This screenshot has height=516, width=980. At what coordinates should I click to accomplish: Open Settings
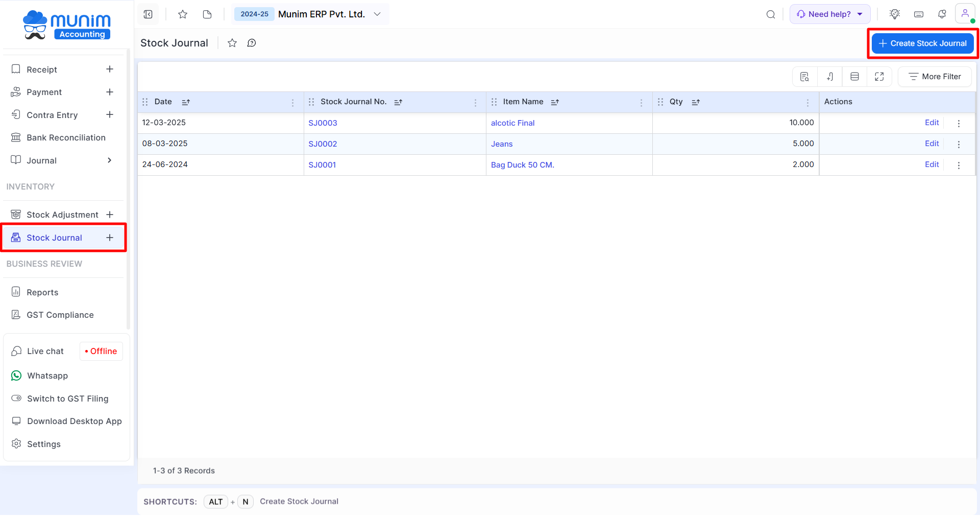coord(43,444)
